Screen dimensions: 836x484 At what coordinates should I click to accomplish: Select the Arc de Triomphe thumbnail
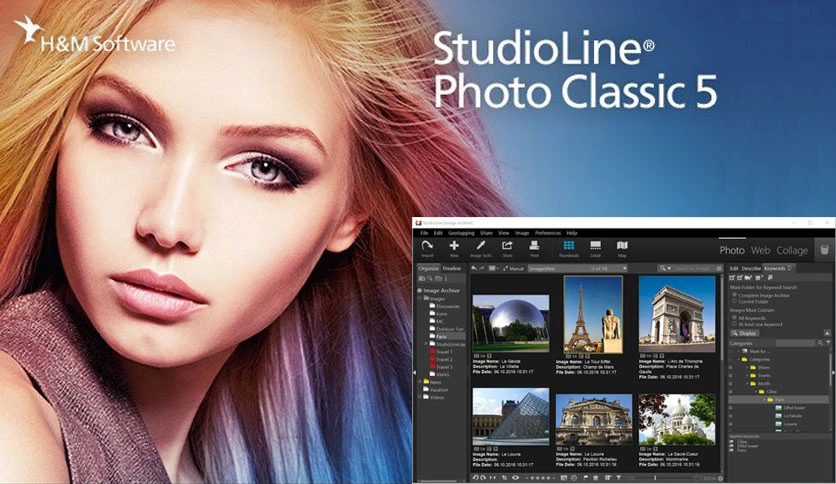click(677, 314)
